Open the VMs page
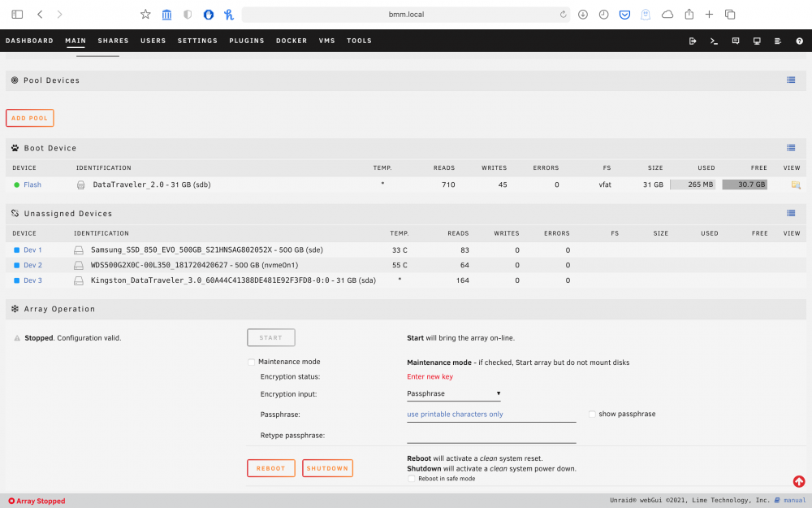This screenshot has height=508, width=812. [x=326, y=41]
